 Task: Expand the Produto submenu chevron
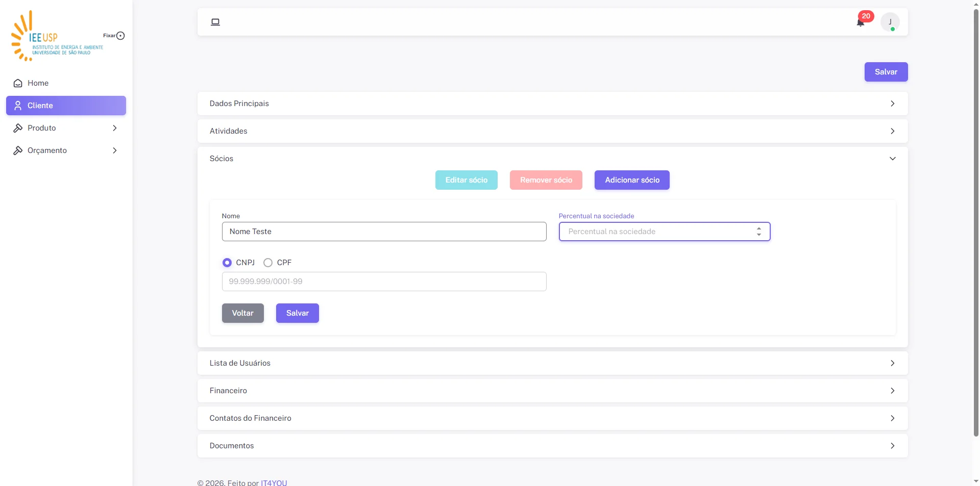point(115,128)
